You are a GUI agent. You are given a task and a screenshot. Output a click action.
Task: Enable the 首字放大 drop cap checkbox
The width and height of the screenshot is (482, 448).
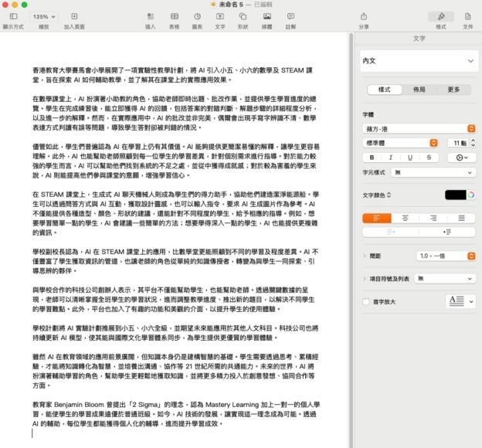point(366,302)
